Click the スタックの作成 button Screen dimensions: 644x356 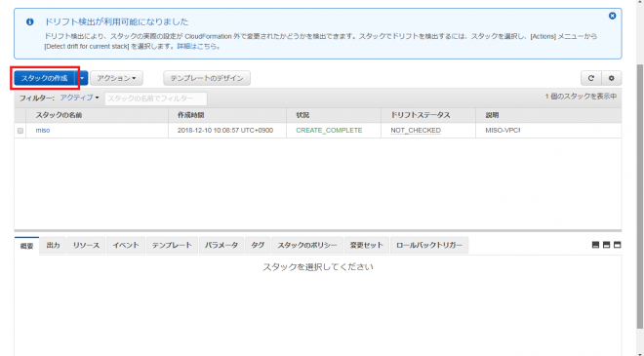point(44,78)
